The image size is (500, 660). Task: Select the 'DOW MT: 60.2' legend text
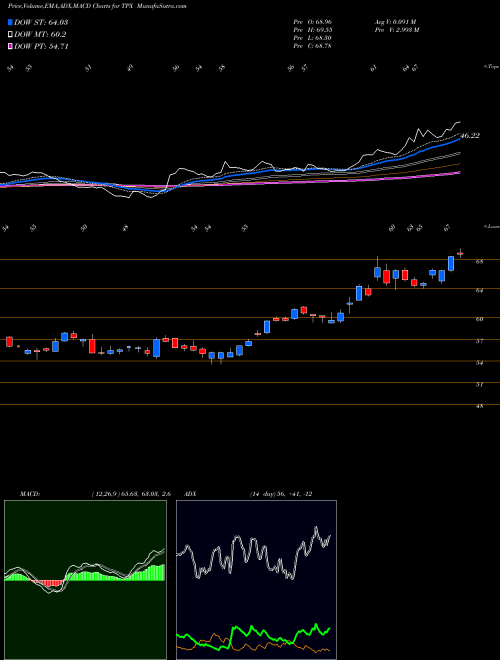click(x=40, y=35)
